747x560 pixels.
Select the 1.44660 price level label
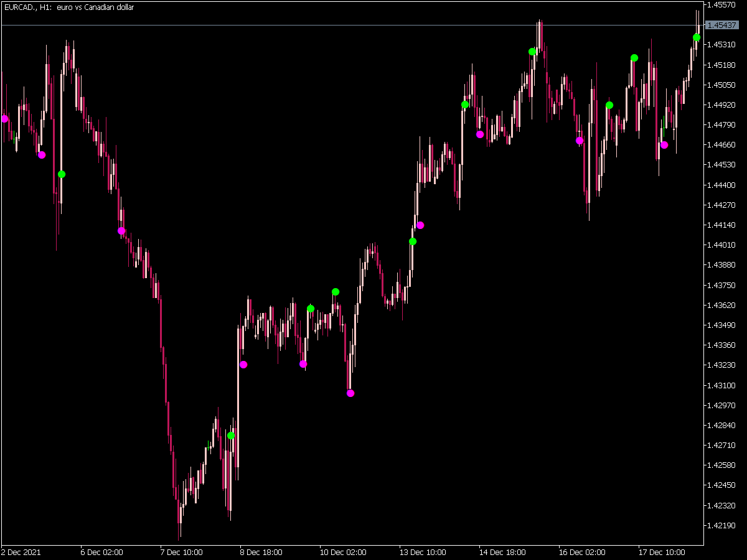[x=723, y=144]
